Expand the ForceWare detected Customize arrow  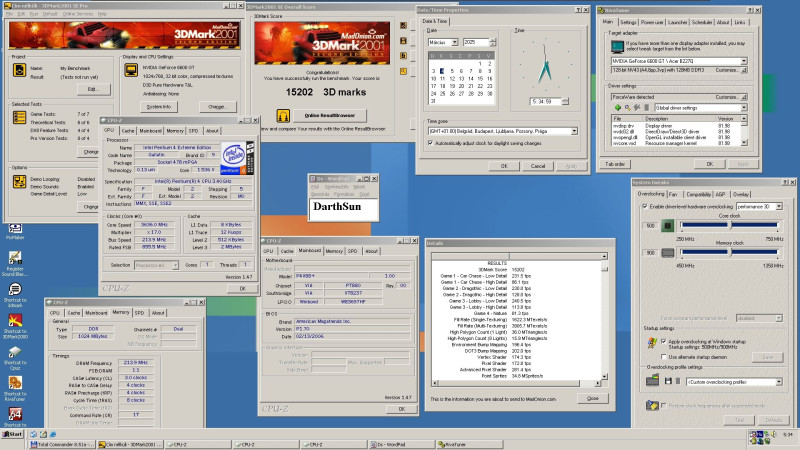coord(743,97)
